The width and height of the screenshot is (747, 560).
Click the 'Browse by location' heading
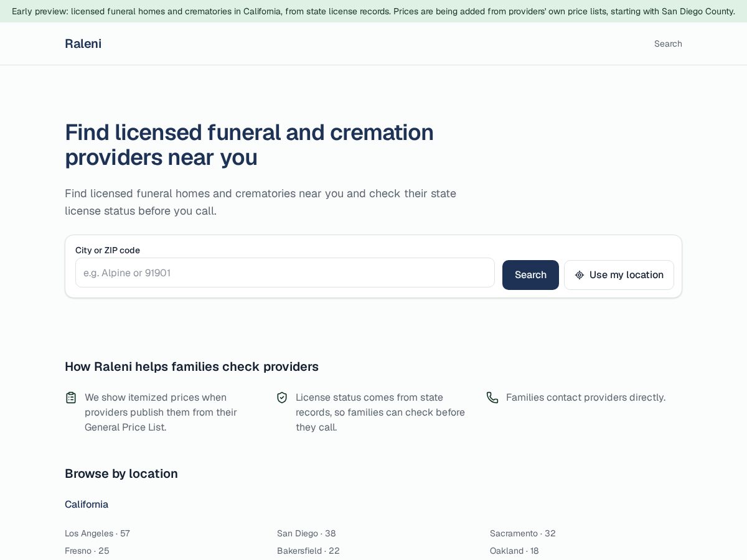coord(121,474)
